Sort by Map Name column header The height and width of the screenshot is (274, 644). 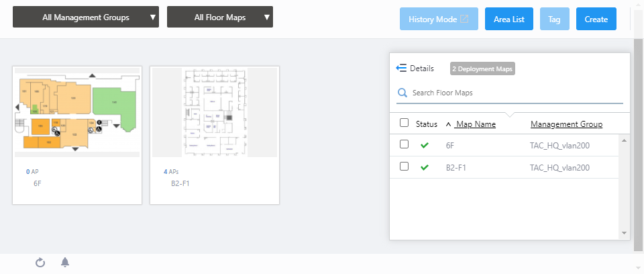[x=476, y=124]
